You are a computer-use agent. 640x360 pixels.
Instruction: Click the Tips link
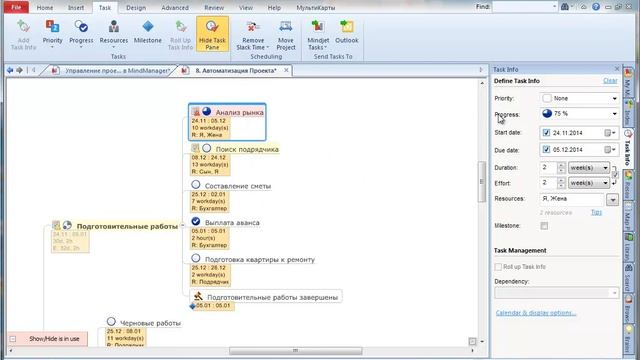pyautogui.click(x=596, y=212)
